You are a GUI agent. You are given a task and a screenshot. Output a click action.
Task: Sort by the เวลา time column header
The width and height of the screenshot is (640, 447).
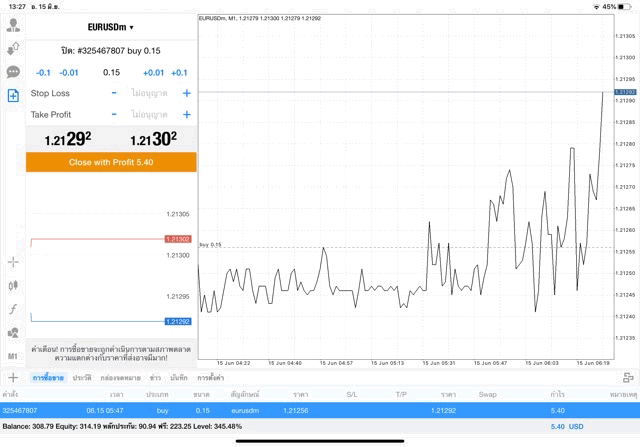click(116, 394)
